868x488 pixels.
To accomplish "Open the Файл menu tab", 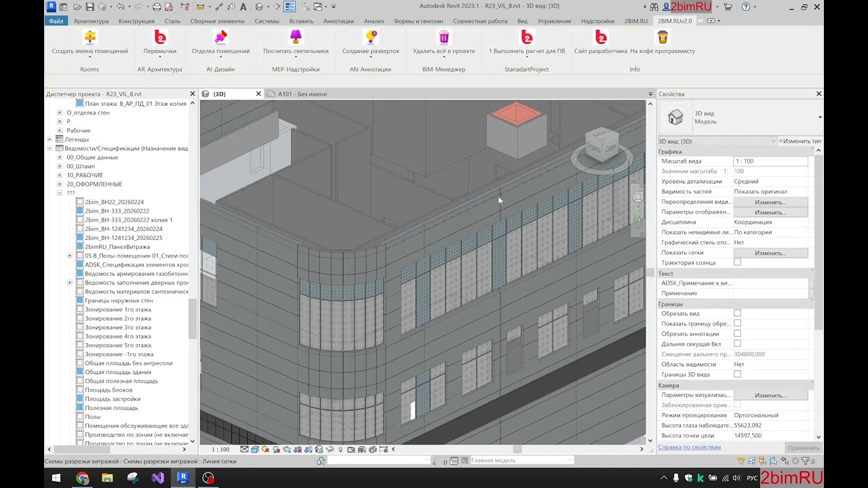I will click(56, 21).
